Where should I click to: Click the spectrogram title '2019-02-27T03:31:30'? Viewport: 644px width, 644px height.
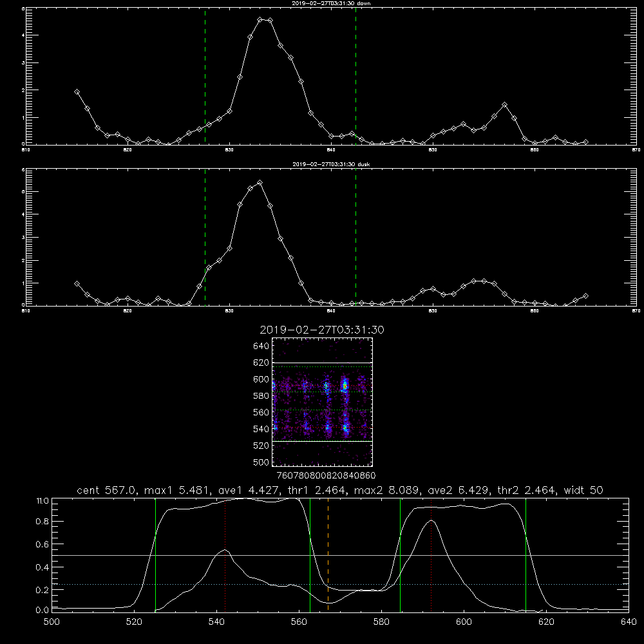322,330
